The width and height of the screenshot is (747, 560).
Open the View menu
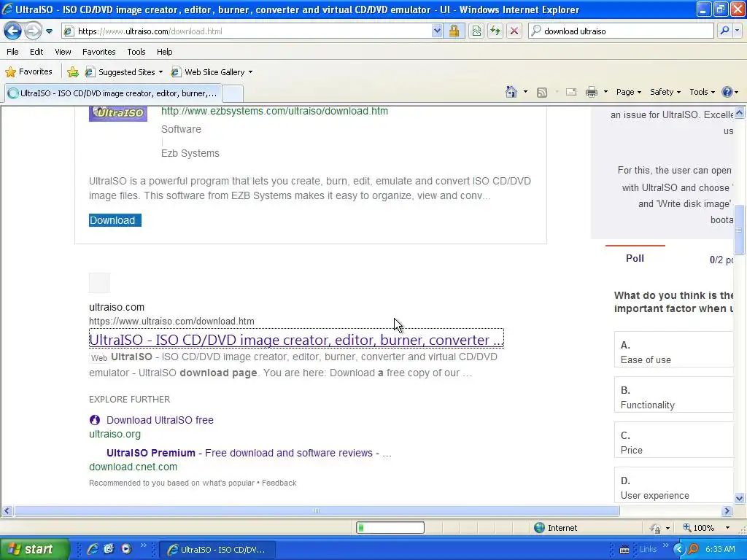coord(63,52)
